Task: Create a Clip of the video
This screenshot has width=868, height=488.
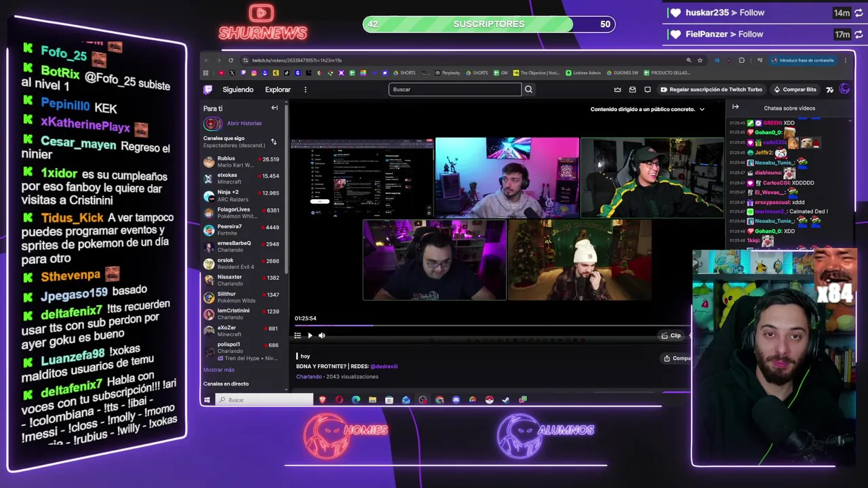Action: click(671, 335)
